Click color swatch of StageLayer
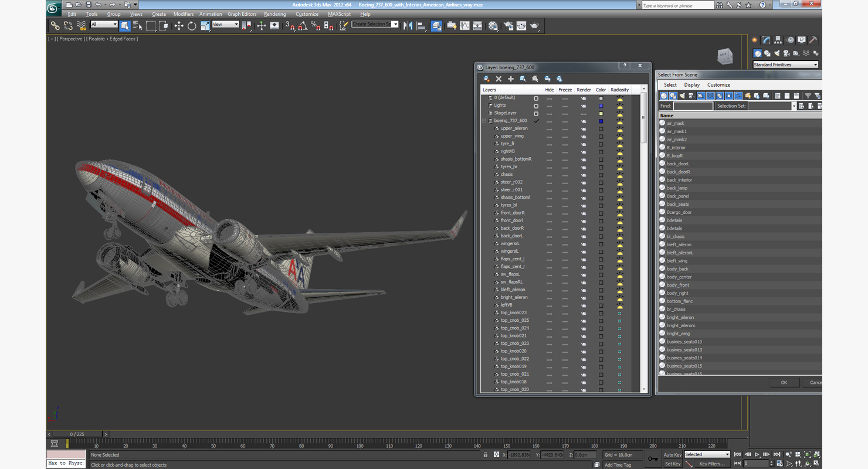 [601, 114]
